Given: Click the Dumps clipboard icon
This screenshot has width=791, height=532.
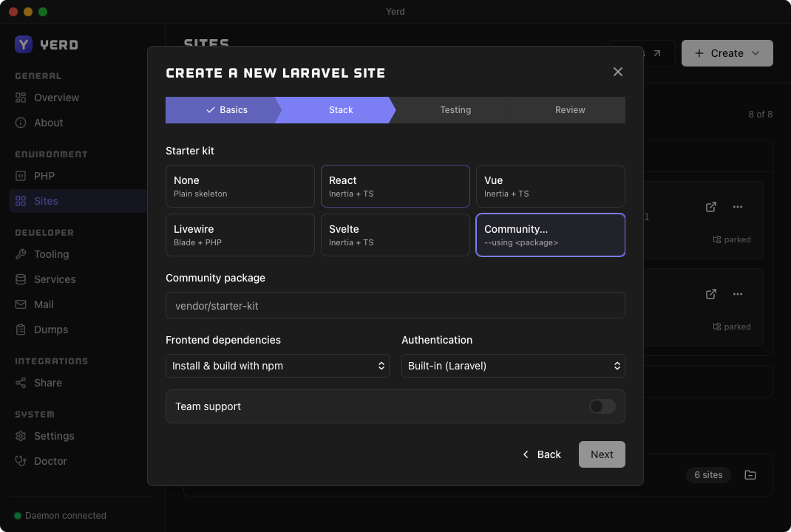Looking at the screenshot, I should [21, 330].
